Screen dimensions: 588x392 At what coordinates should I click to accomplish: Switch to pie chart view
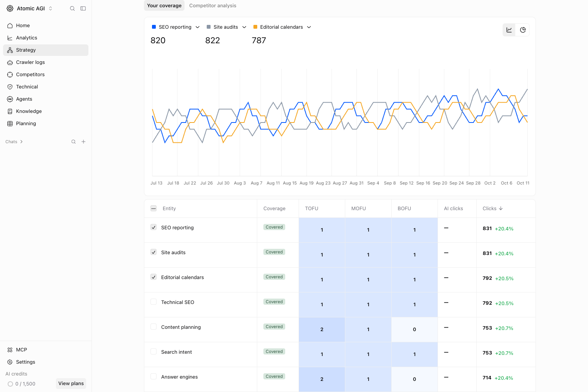[523, 30]
